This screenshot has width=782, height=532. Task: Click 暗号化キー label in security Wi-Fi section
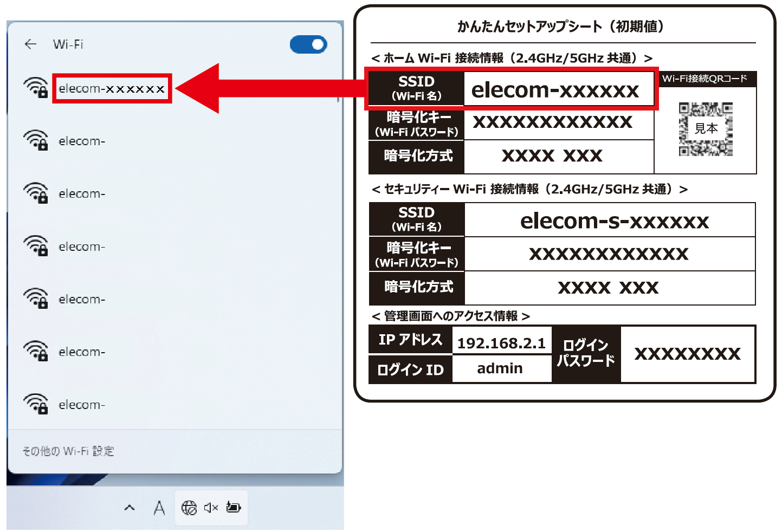tap(416, 255)
